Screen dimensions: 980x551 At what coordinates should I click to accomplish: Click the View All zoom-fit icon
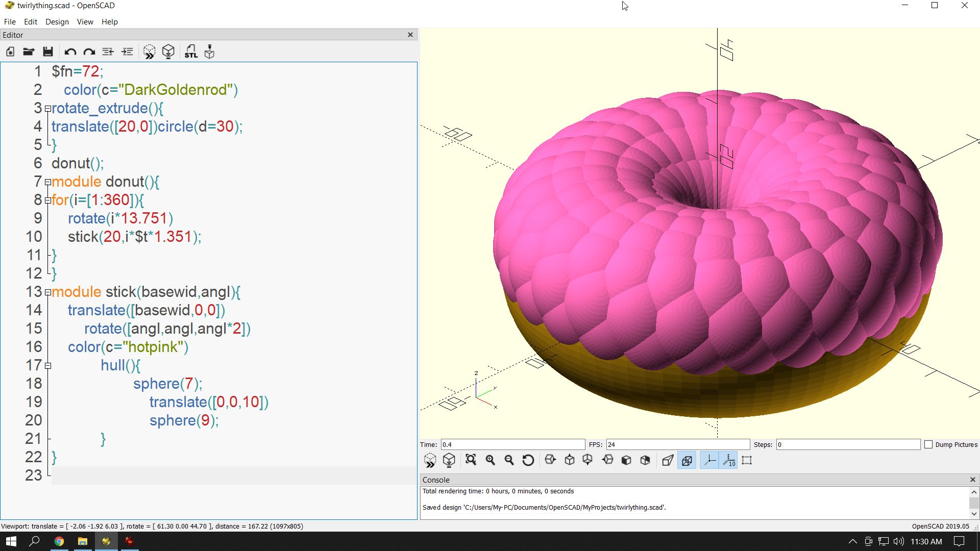[x=471, y=460]
